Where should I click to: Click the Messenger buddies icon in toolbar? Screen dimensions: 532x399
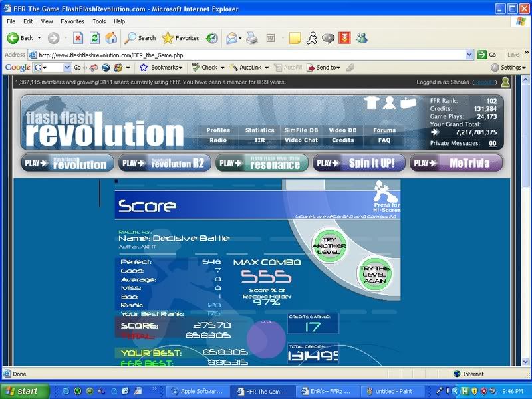tap(361, 38)
